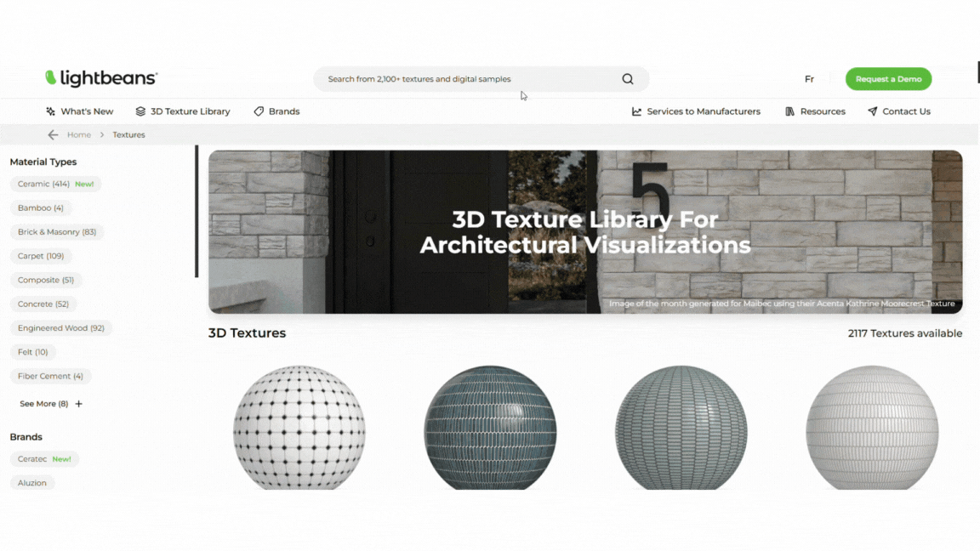Click the Resources books icon
The width and height of the screenshot is (980, 551).
(790, 112)
